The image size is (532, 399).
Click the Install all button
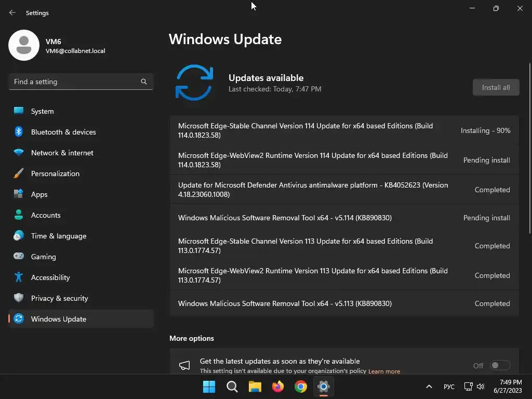(x=496, y=87)
